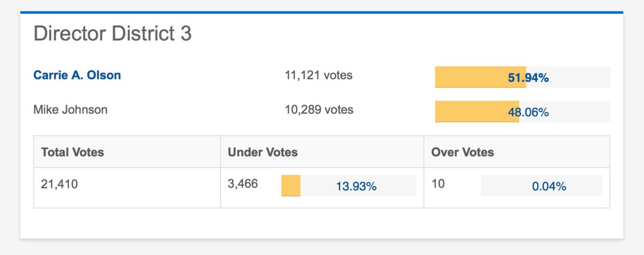The width and height of the screenshot is (644, 255).
Task: Select the 3,466 under votes value
Action: pos(243,184)
